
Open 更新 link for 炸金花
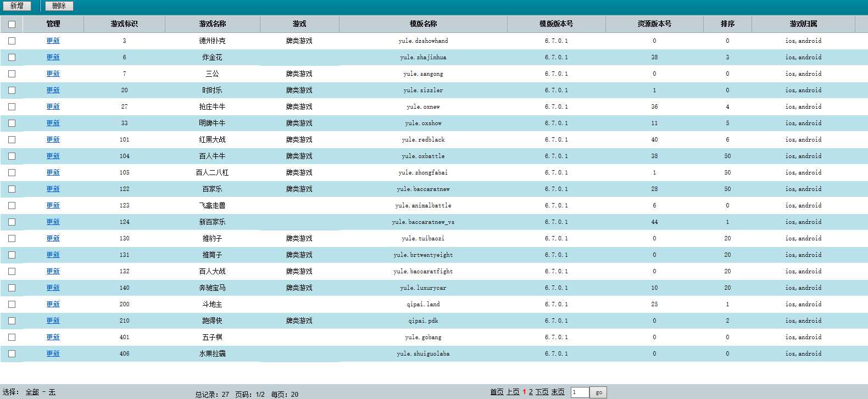(53, 57)
